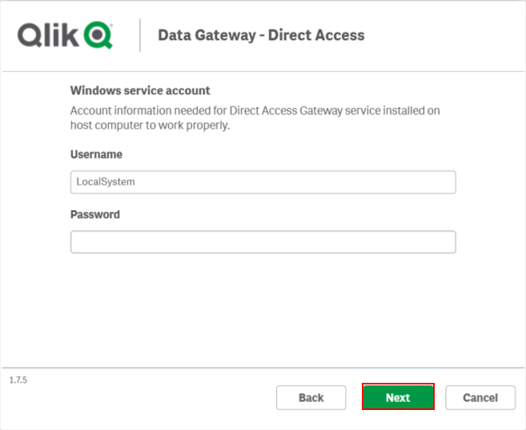Focus the Username field showing LocalSystem
This screenshot has width=526, height=430.
point(263,182)
